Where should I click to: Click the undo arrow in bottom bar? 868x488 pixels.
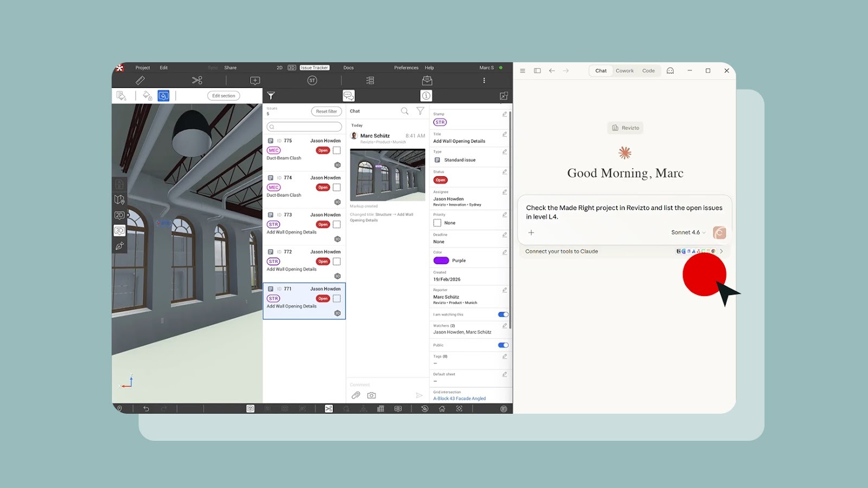click(x=146, y=409)
